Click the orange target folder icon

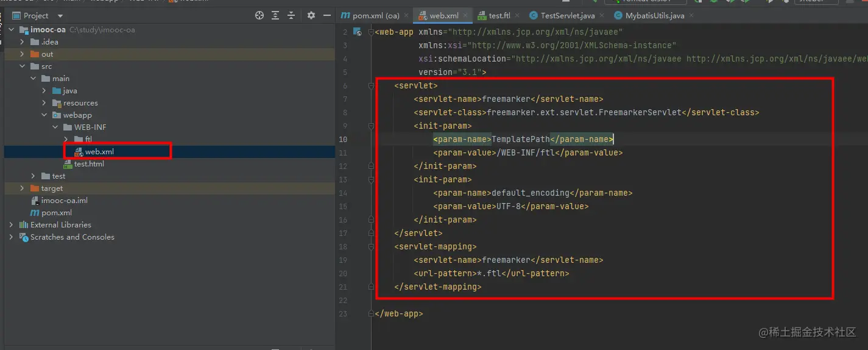click(x=35, y=188)
